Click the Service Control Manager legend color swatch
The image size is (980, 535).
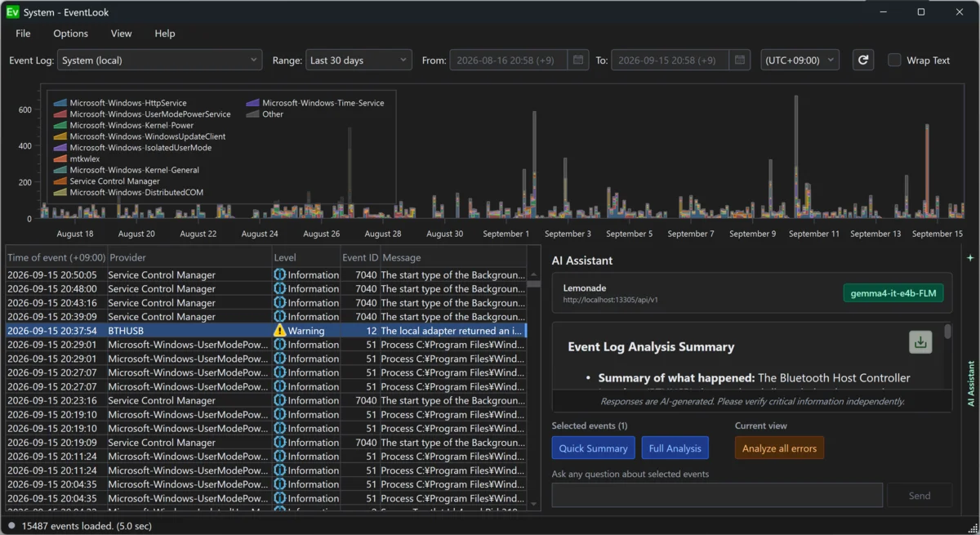60,181
